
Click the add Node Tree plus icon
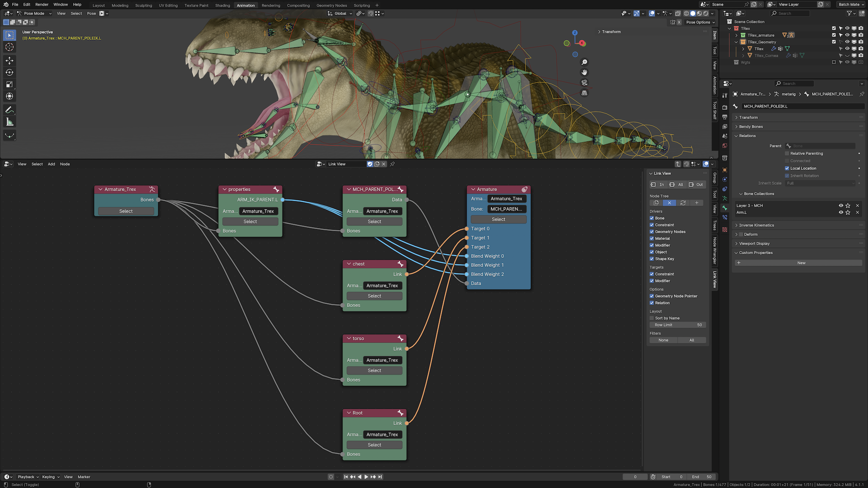696,203
